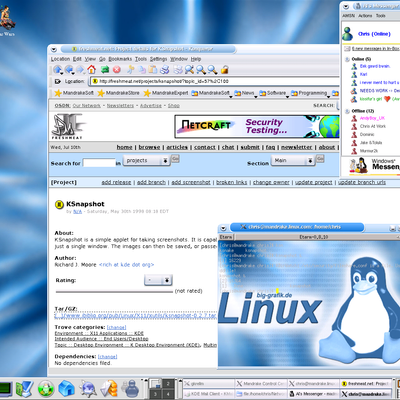Click offline contact Dominic
Viewport: 400px width, 400px height.
coord(367,134)
